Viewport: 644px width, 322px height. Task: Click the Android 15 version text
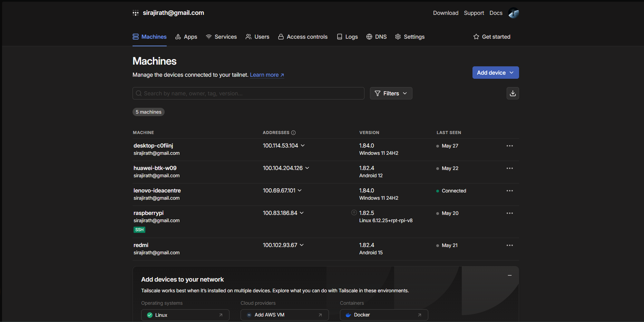pos(371,253)
